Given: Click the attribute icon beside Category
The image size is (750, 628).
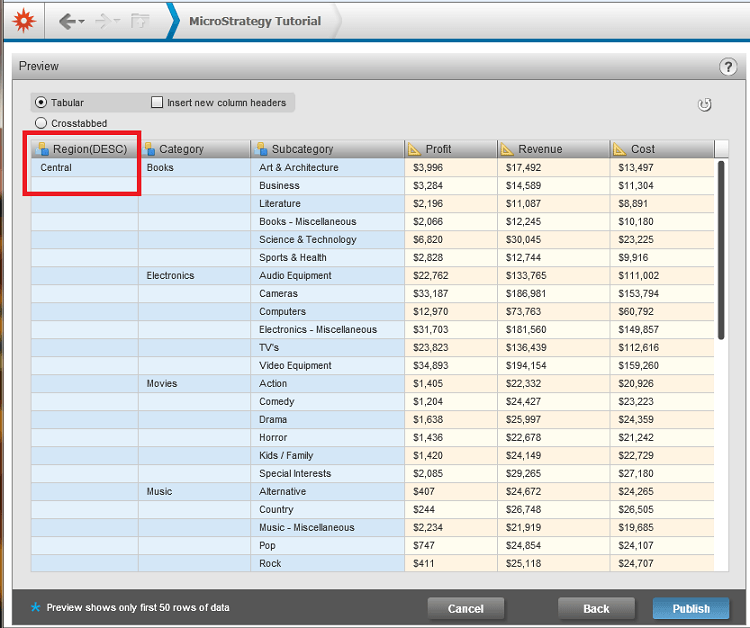Looking at the screenshot, I should pos(149,149).
